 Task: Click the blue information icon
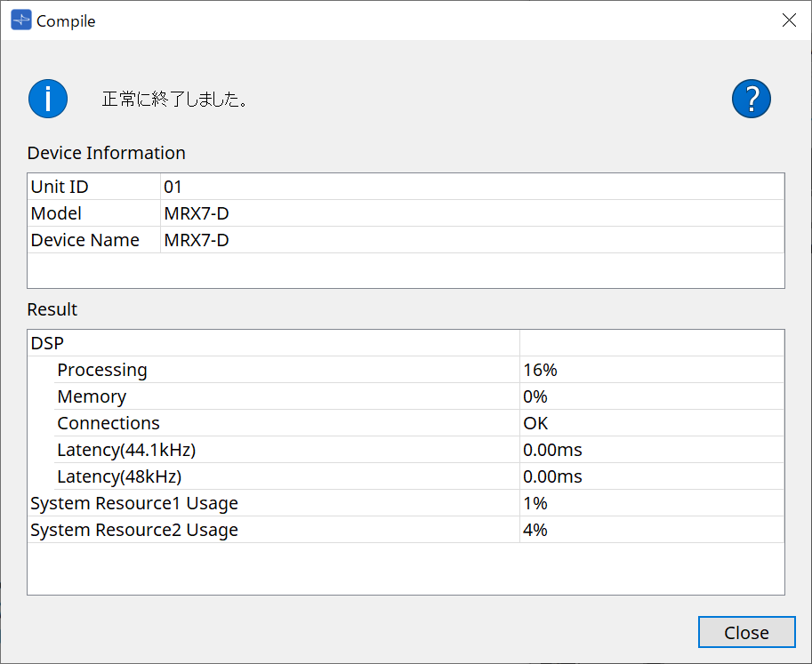pyautogui.click(x=47, y=99)
